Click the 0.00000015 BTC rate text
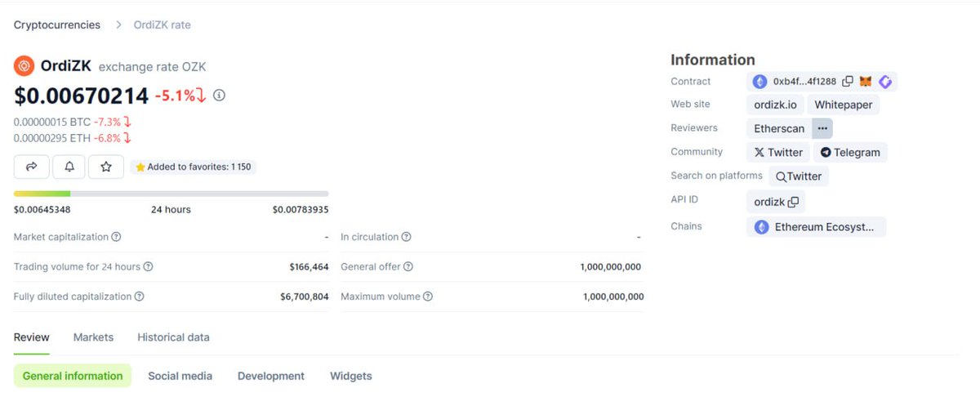980x397 pixels. (52, 122)
